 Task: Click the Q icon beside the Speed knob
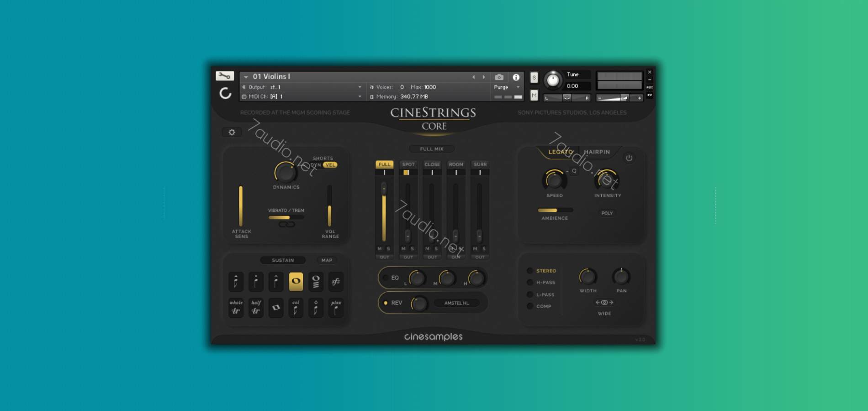coord(574,171)
